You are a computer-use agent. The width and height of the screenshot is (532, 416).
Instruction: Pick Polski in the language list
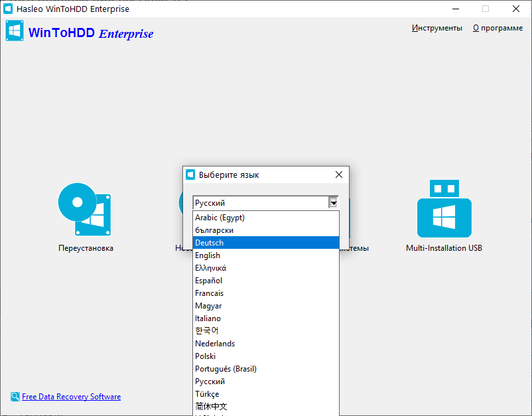pos(266,356)
